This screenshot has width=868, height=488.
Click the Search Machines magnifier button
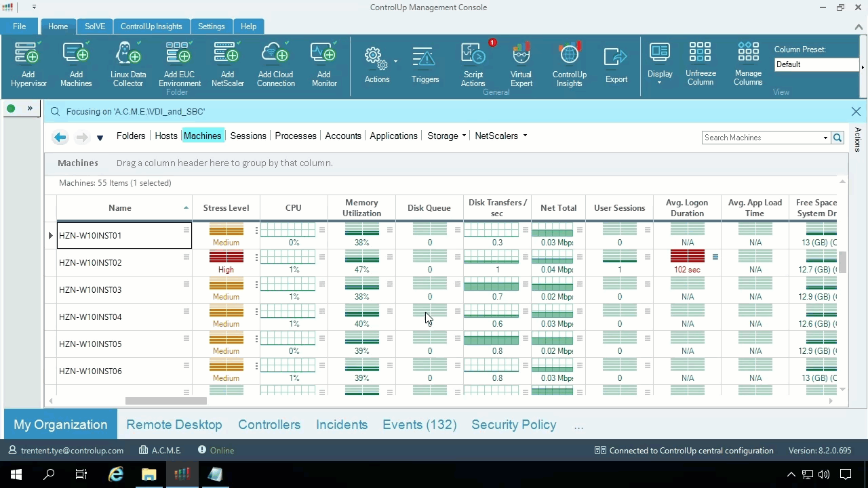pos(837,138)
